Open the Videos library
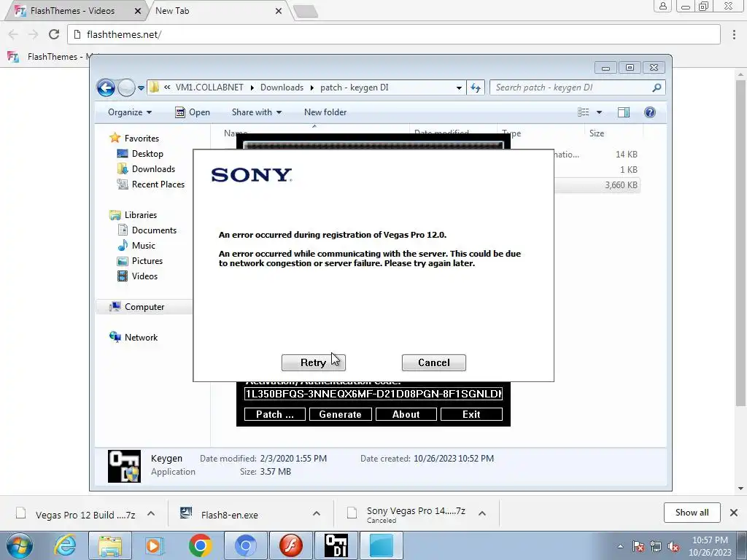The width and height of the screenshot is (747, 560). (144, 276)
